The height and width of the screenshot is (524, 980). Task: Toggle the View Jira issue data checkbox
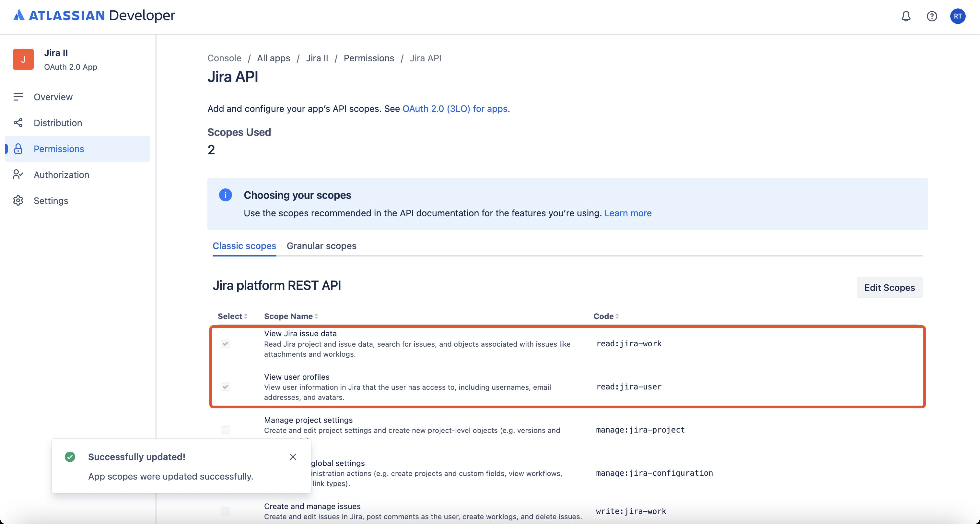click(x=226, y=344)
